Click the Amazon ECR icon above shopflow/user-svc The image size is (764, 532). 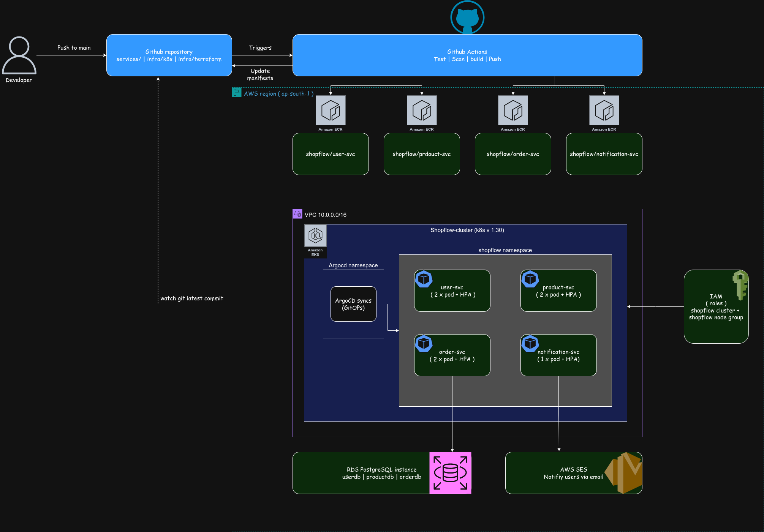coord(331,111)
